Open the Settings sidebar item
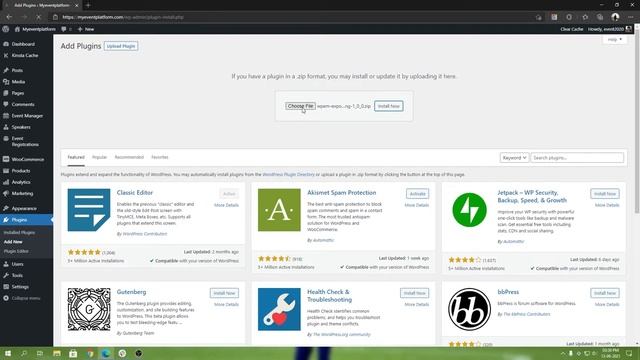 20,287
